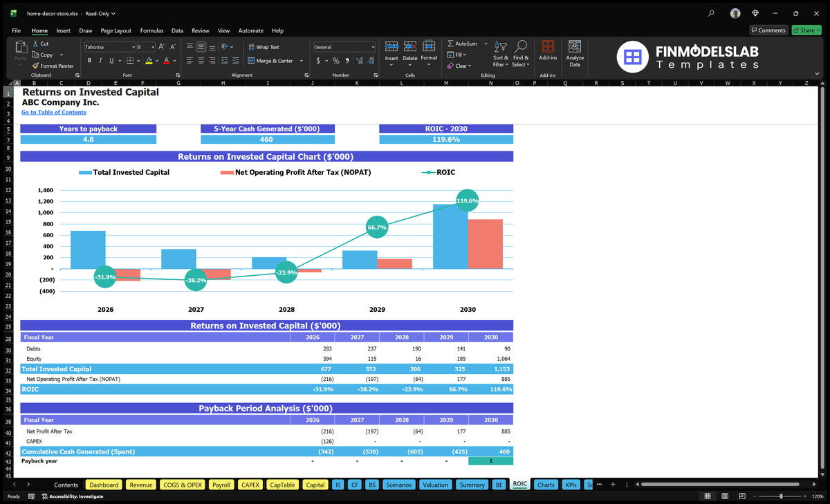This screenshot has height=504, width=830.
Task: Open the font size dropdown
Action: click(152, 47)
